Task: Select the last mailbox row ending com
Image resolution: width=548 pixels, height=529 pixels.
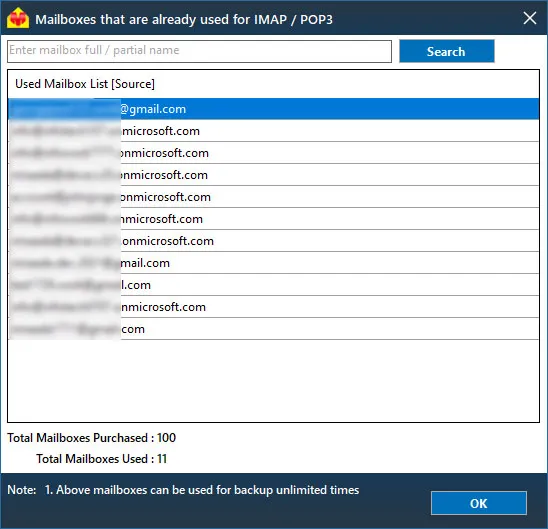Action: pos(273,329)
